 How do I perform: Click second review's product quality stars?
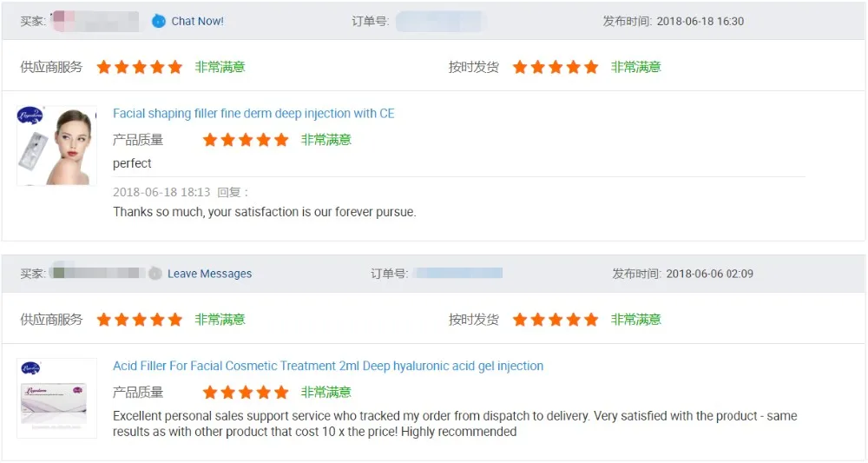click(x=246, y=393)
